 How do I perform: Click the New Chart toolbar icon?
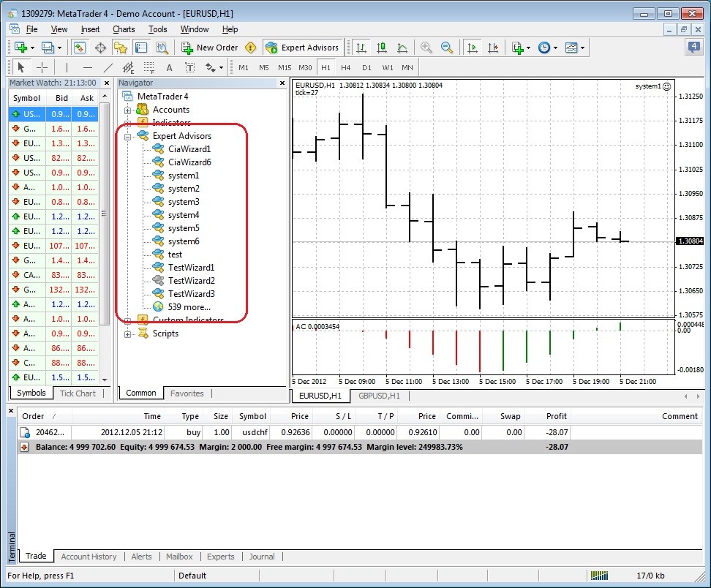coord(20,48)
